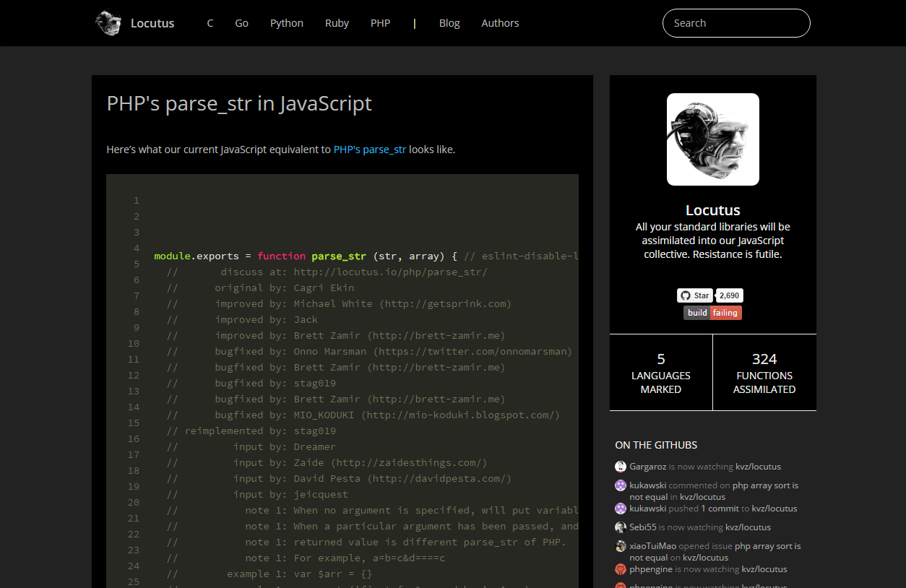906x588 pixels.
Task: Click the build failing badge
Action: pos(713,313)
